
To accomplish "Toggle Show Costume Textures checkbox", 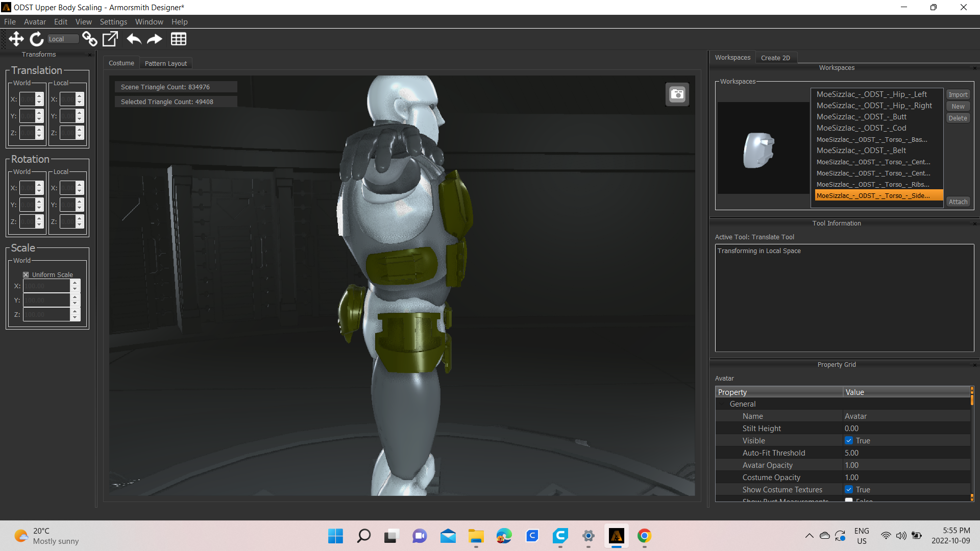I will pyautogui.click(x=849, y=490).
